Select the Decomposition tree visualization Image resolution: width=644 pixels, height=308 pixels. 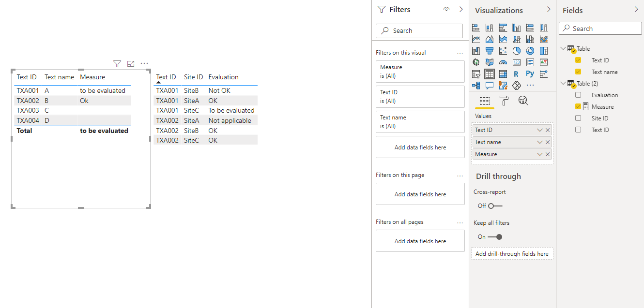pyautogui.click(x=476, y=86)
